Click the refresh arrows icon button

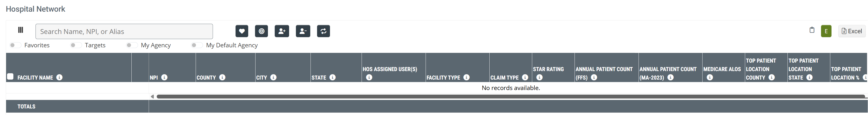point(323,31)
